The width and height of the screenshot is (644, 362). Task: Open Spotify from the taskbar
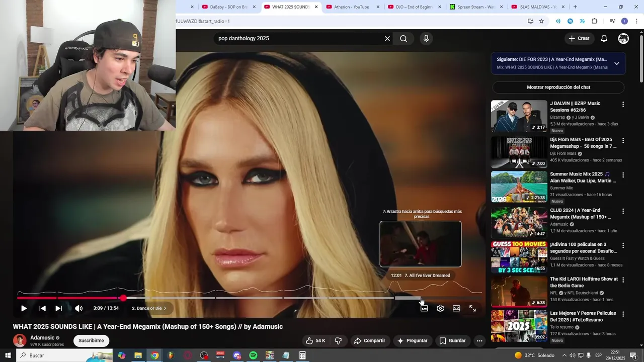click(253, 355)
